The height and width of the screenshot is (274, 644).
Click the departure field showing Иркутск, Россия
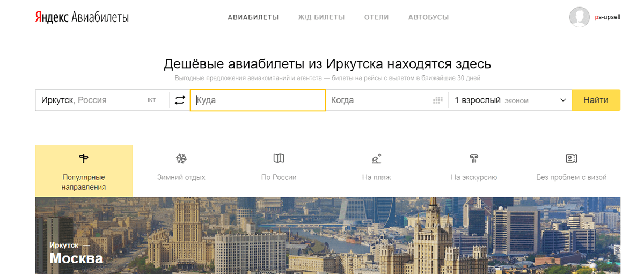(x=102, y=100)
